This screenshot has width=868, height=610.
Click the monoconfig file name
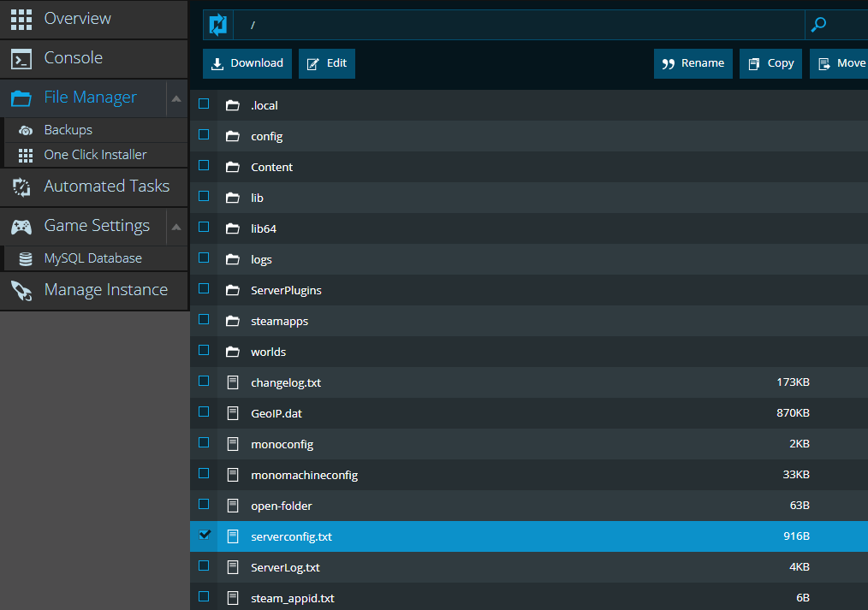point(282,445)
